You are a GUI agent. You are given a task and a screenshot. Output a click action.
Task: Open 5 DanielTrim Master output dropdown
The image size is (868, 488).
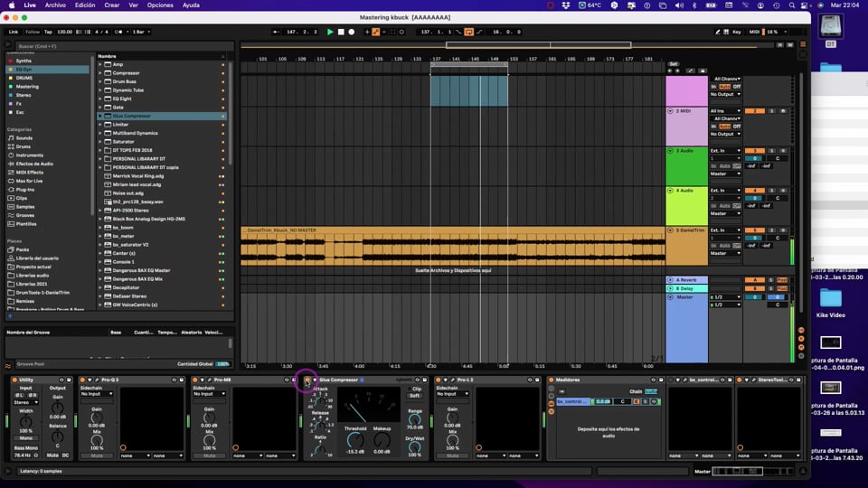(x=725, y=253)
